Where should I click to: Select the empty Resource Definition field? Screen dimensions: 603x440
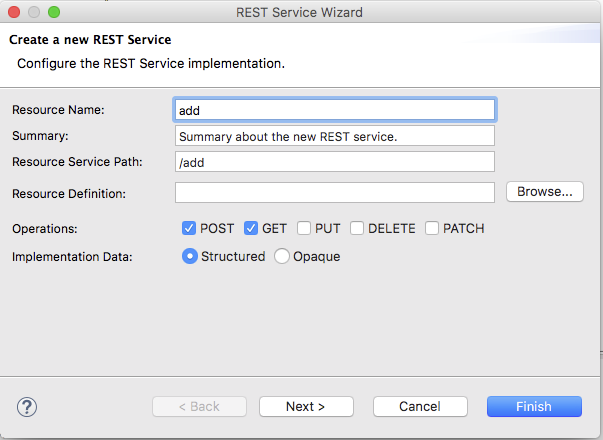[334, 192]
